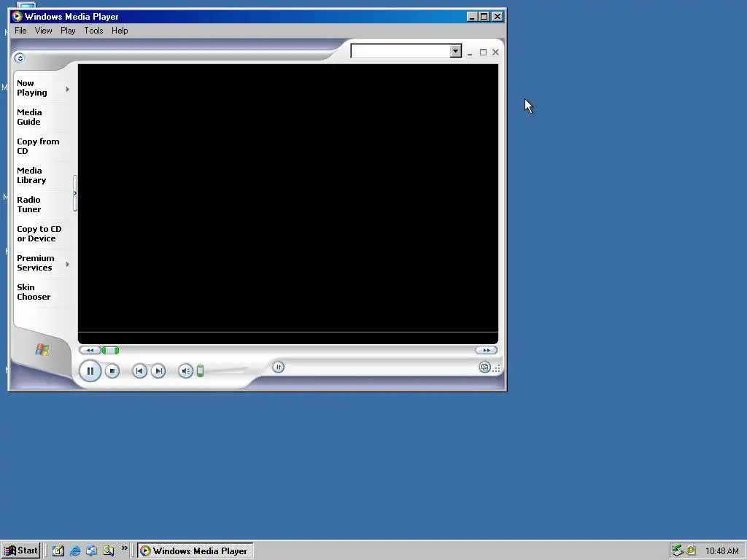The image size is (747, 560).
Task: Go to Copy from CD
Action: (x=38, y=146)
